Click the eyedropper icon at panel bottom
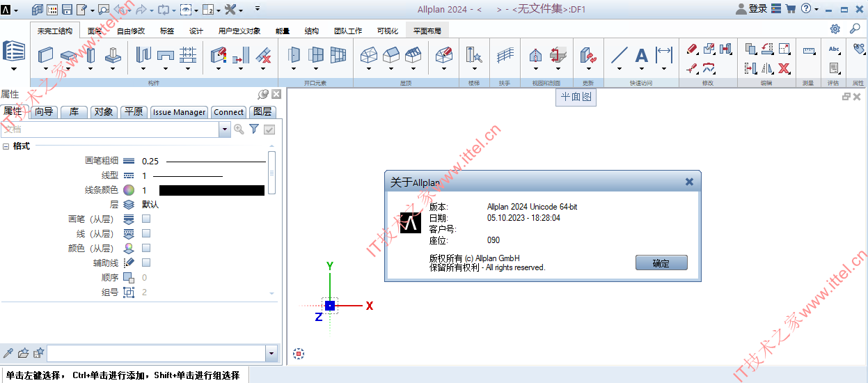 [x=9, y=353]
